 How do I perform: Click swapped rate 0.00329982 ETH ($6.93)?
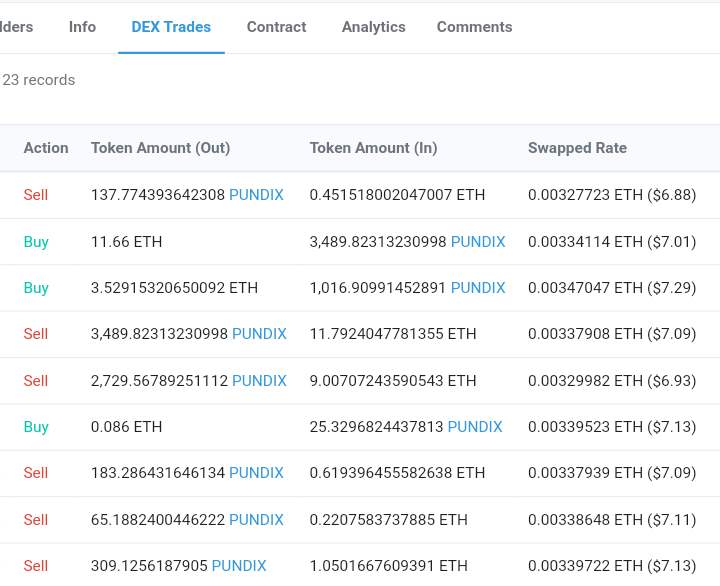612,381
